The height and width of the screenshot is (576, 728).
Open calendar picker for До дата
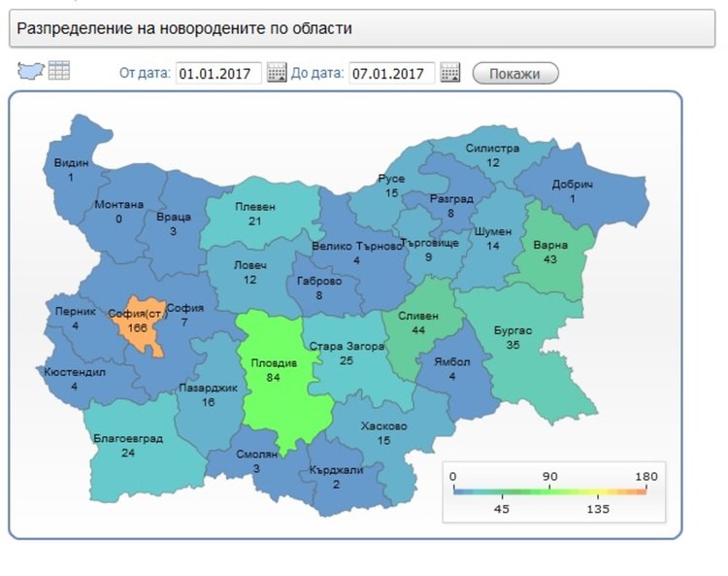coord(449,73)
